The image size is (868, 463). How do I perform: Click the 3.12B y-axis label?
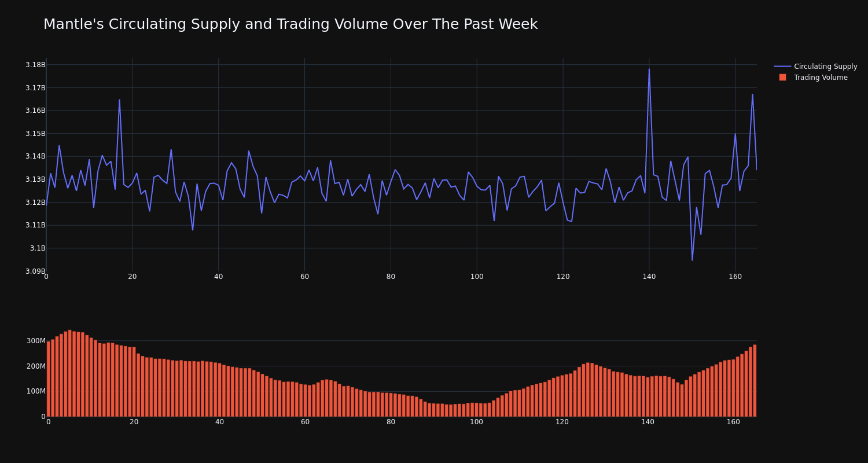(35, 203)
